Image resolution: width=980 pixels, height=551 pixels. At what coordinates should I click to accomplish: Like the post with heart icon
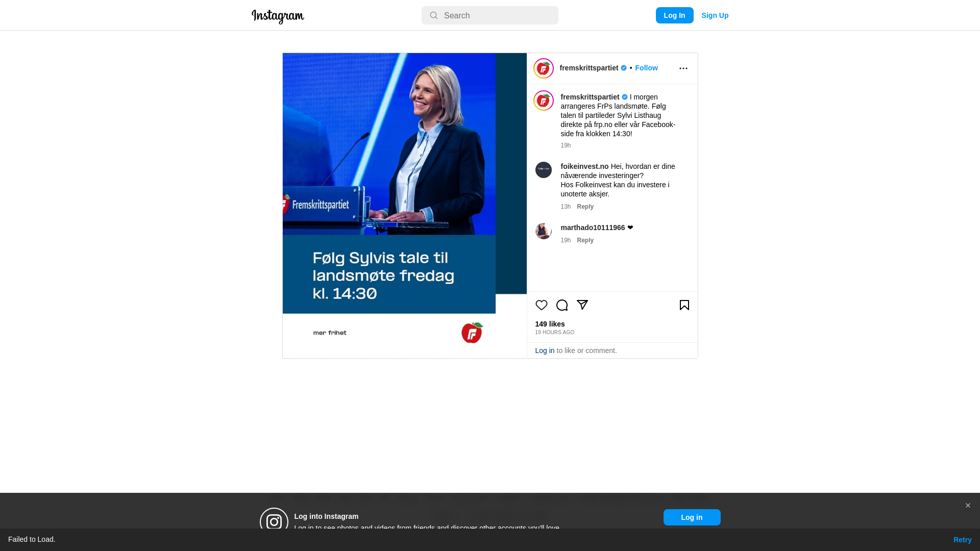tap(541, 305)
